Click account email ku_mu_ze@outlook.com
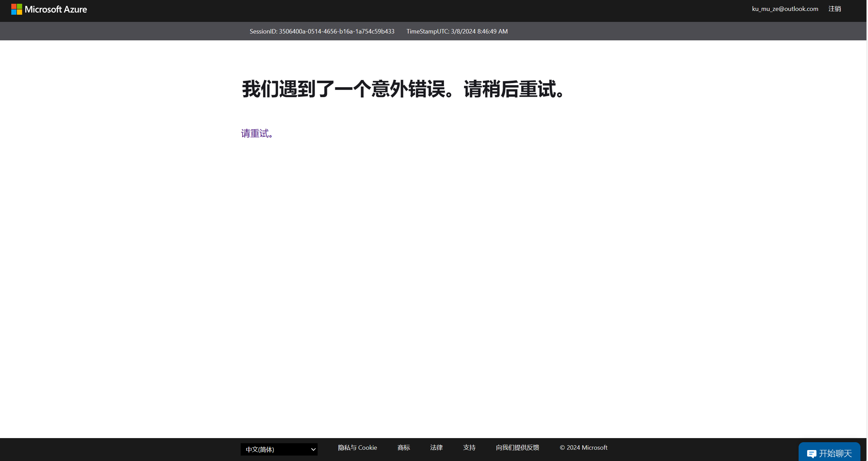Screen dimensions: 868x461 click(x=785, y=9)
